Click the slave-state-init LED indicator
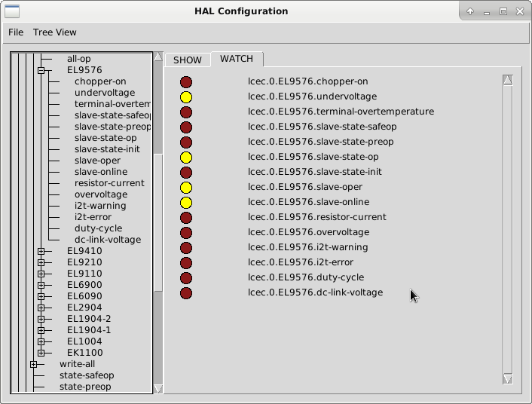 [186, 173]
